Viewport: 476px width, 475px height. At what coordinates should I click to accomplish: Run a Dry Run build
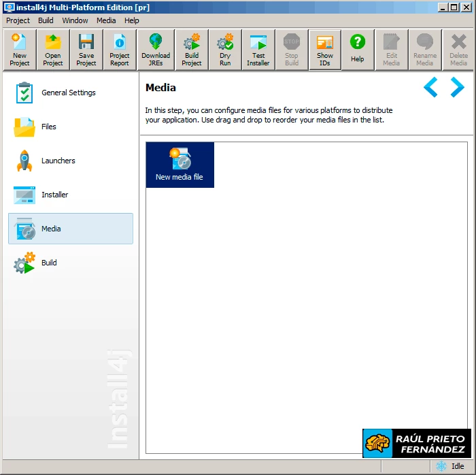(x=225, y=50)
